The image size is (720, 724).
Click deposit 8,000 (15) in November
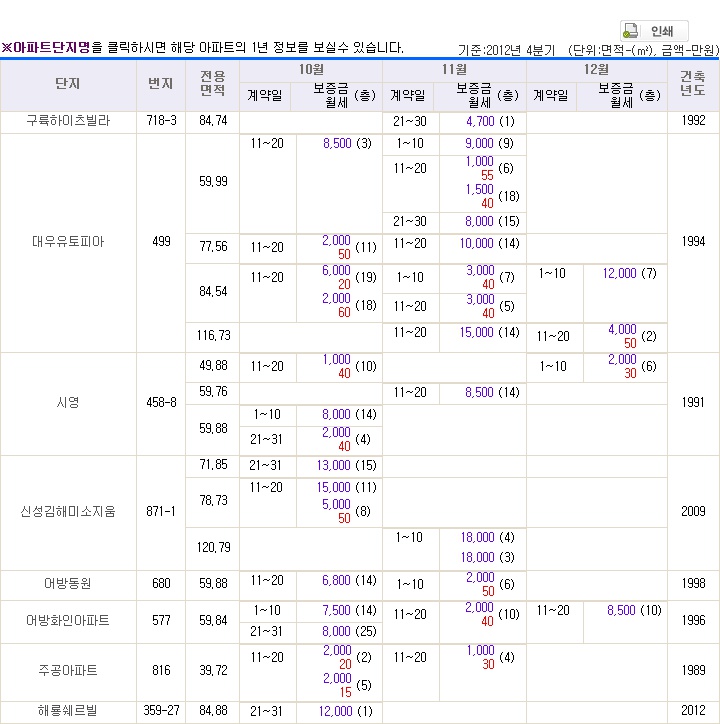point(492,222)
